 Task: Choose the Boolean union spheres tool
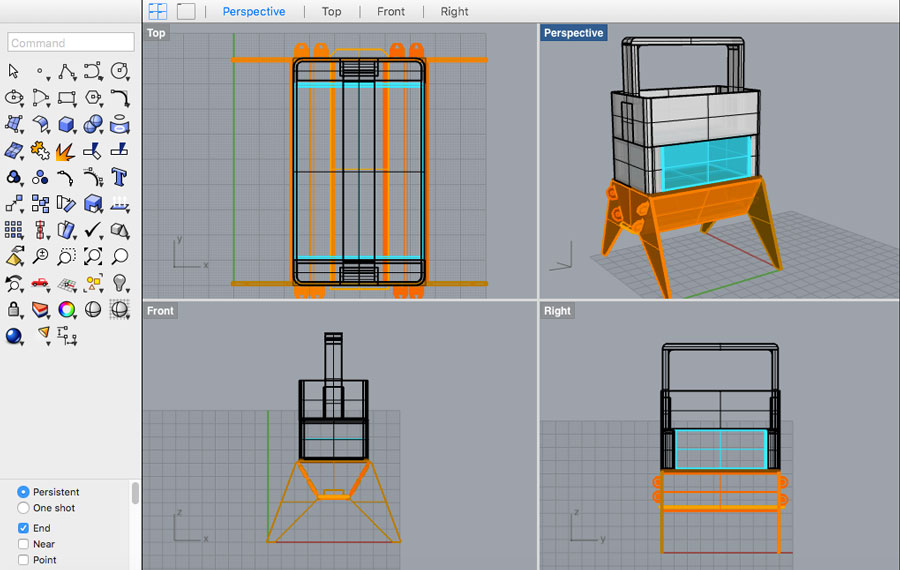pyautogui.click(x=93, y=123)
